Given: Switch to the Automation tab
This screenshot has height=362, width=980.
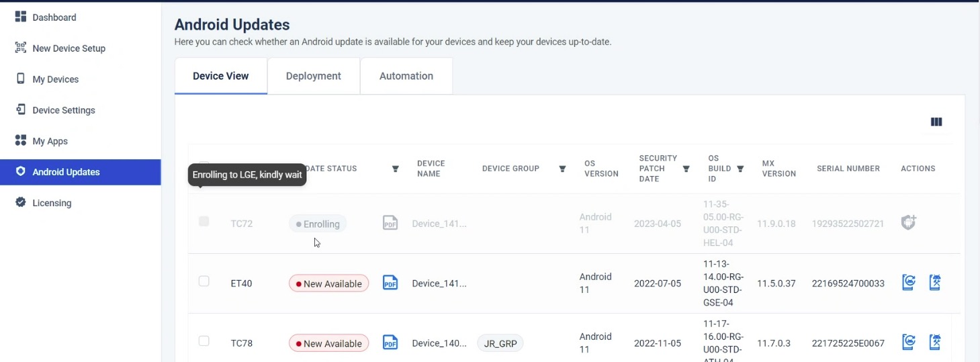Looking at the screenshot, I should coord(406,76).
